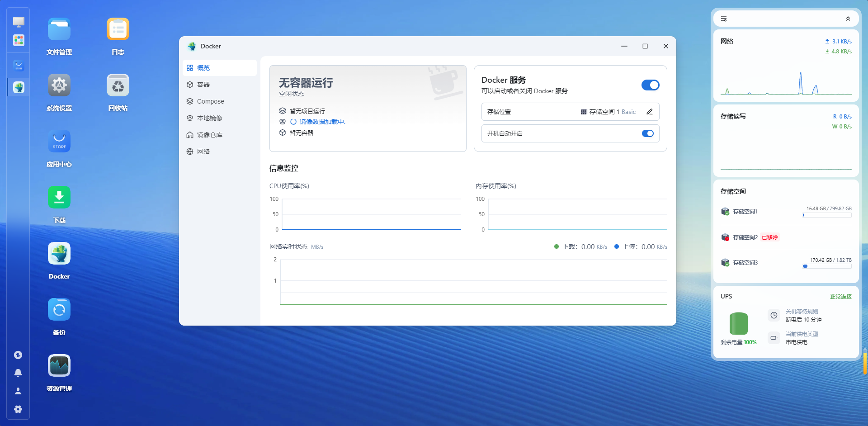This screenshot has width=868, height=426.
Task: Click the edit pencil for 存储位置
Action: [649, 112]
